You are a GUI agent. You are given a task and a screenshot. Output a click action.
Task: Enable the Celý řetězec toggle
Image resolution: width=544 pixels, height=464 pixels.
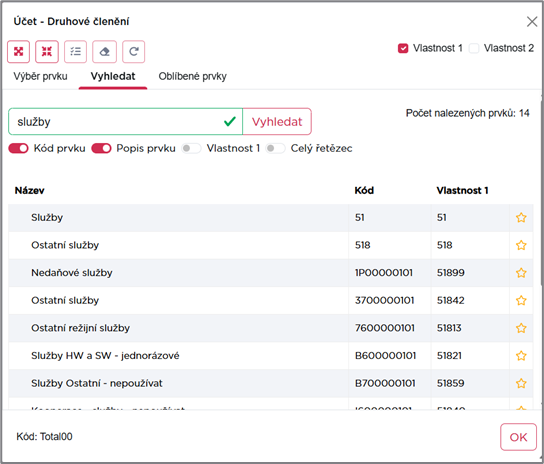[275, 149]
